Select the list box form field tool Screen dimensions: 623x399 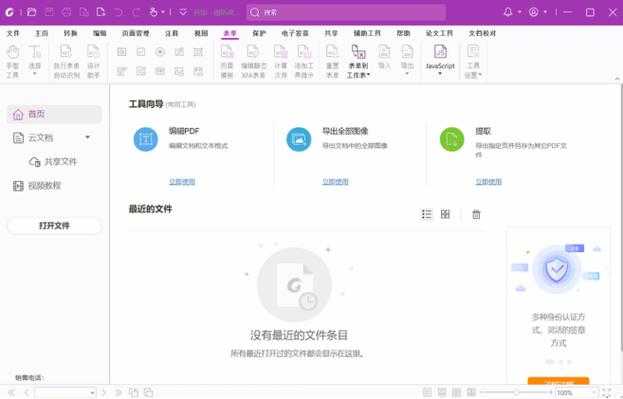point(198,52)
